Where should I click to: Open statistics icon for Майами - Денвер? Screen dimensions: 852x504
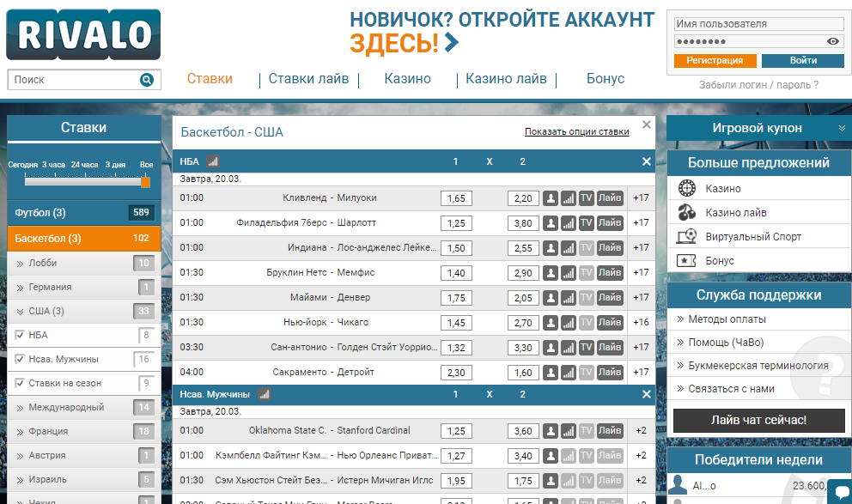point(569,298)
